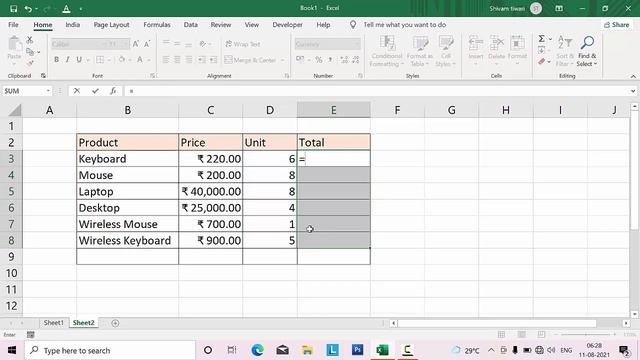
Task: Click the Font Color A button
Action: [140, 60]
